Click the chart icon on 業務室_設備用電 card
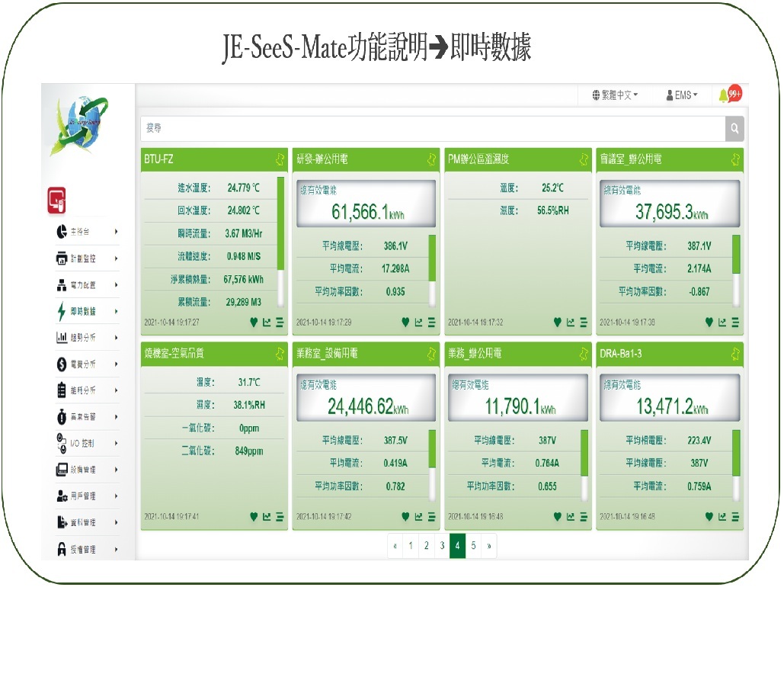Screen dimensions: 784x674 click(418, 516)
